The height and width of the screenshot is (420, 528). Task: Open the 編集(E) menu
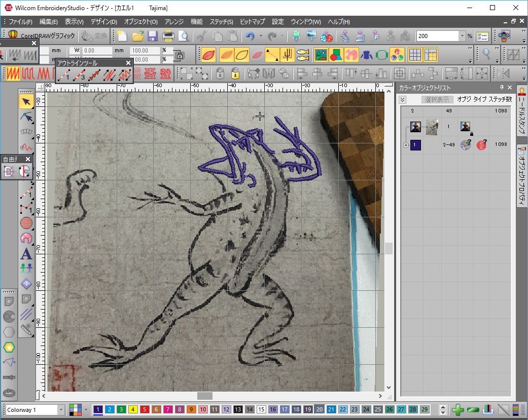49,22
